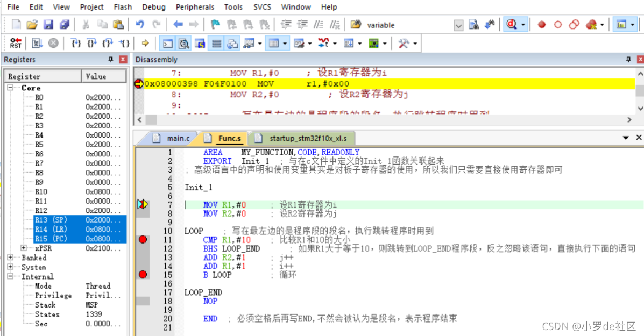Switch to the main.c tab
Screen dimensions: 644x336
pyautogui.click(x=172, y=138)
